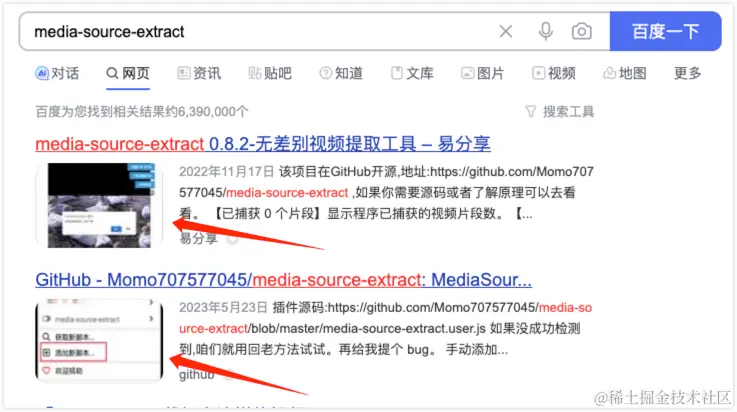Switch to the 对话 AI tab

point(57,73)
